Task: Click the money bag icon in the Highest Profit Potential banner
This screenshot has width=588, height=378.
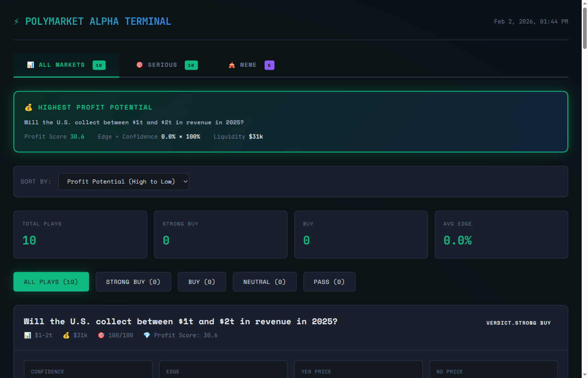Action: (x=28, y=107)
